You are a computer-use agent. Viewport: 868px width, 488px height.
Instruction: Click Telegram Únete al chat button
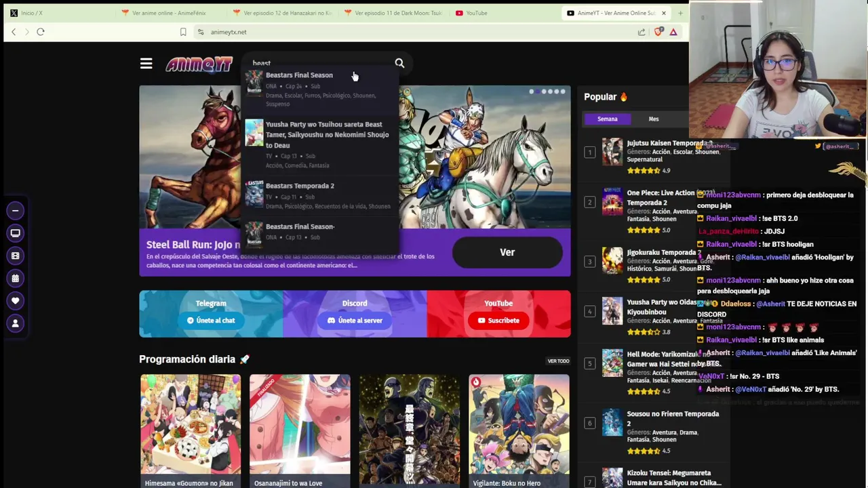tap(211, 321)
